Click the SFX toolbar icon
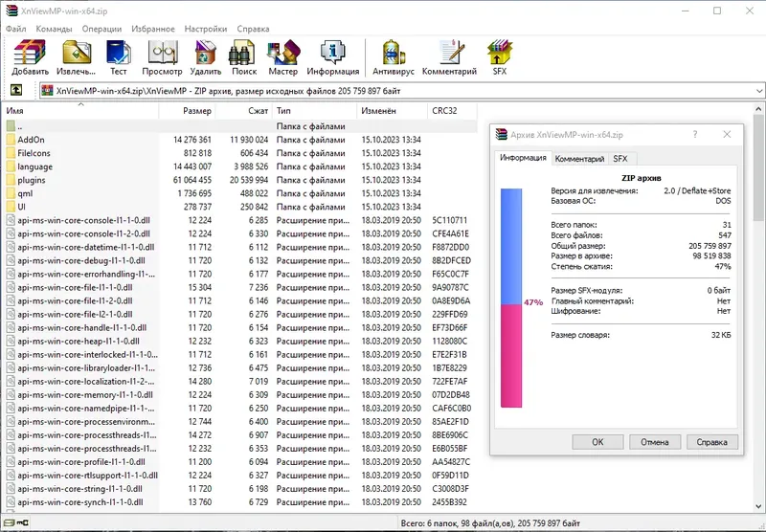The image size is (766, 532). pos(499,53)
